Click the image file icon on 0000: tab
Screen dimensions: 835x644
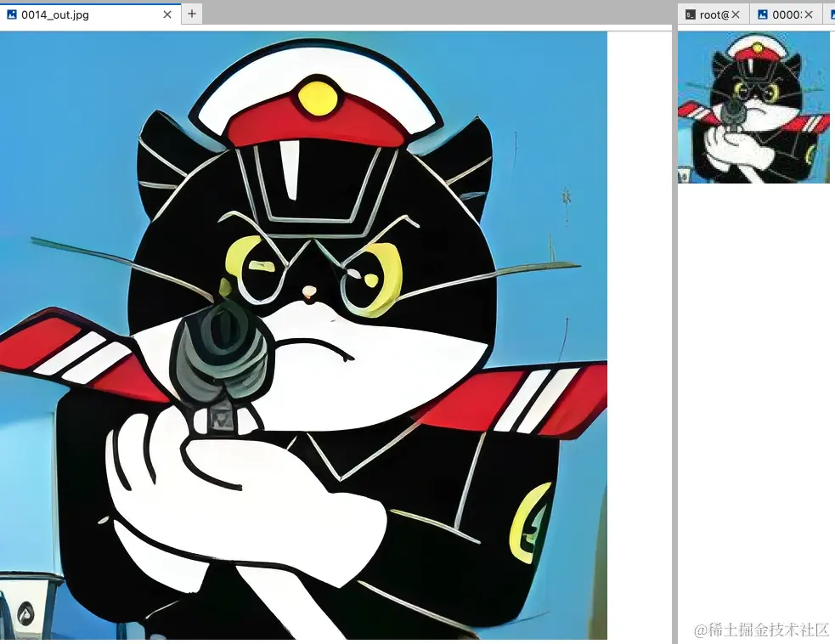(763, 14)
